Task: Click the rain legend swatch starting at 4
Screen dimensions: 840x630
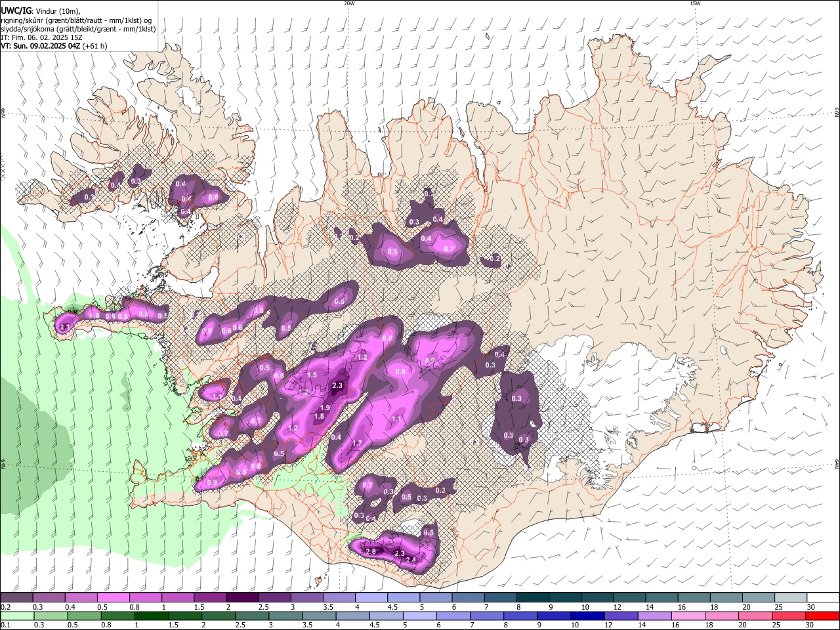Action: click(x=353, y=616)
